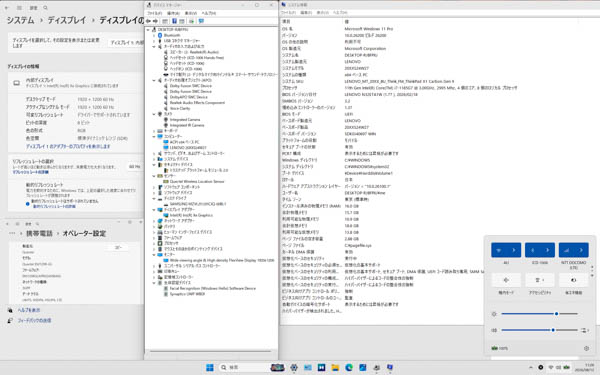Collapse カメラ category in Device Manager
This screenshot has height=375, width=600.
pos(154,114)
